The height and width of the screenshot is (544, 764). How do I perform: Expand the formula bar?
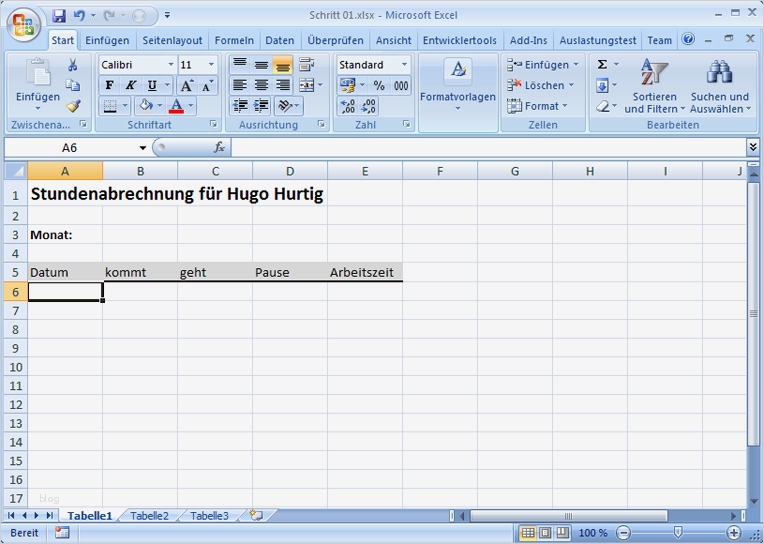coord(753,147)
